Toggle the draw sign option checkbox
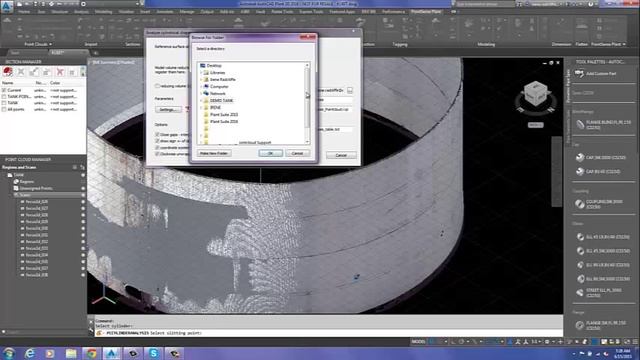This screenshot has height=360, width=640. coord(157,141)
